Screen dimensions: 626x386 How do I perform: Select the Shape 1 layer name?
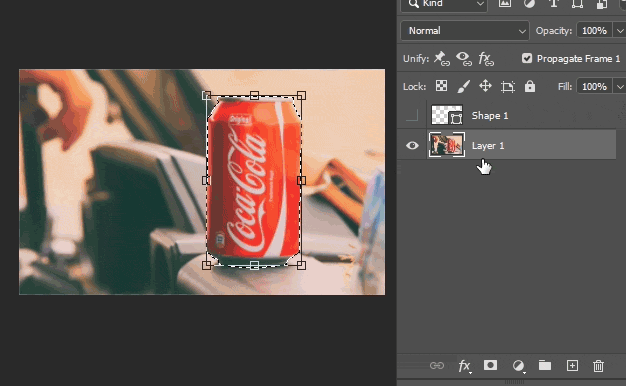(490, 116)
